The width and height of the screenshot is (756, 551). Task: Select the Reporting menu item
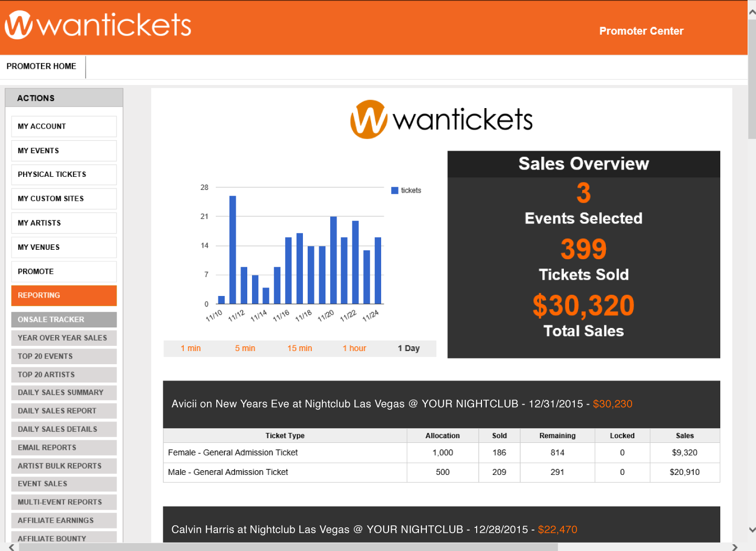click(x=64, y=295)
